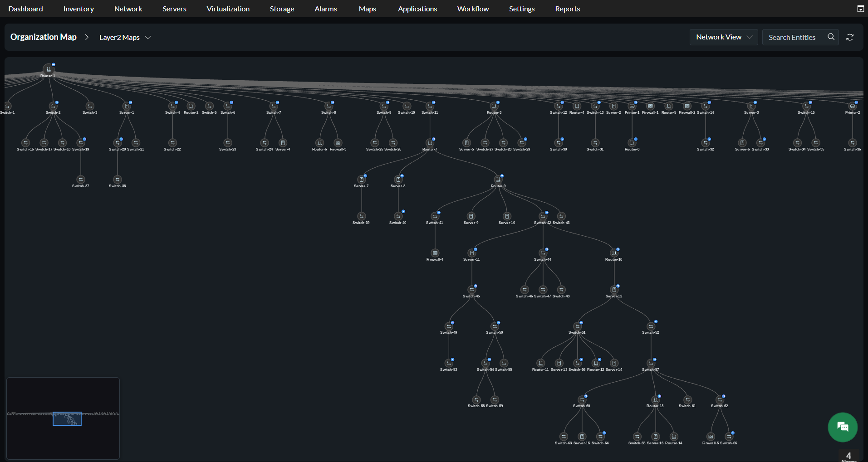Open the Maps tab
The height and width of the screenshot is (462, 868).
[x=368, y=9]
